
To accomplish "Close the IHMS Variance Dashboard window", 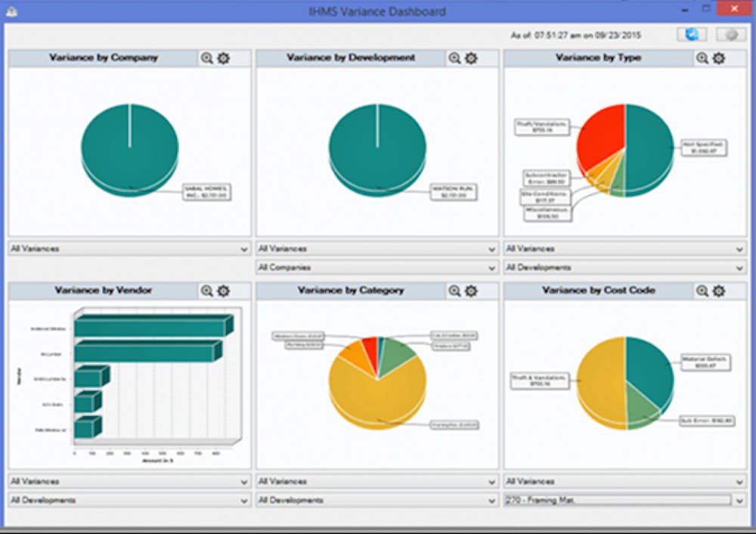I will [x=734, y=9].
